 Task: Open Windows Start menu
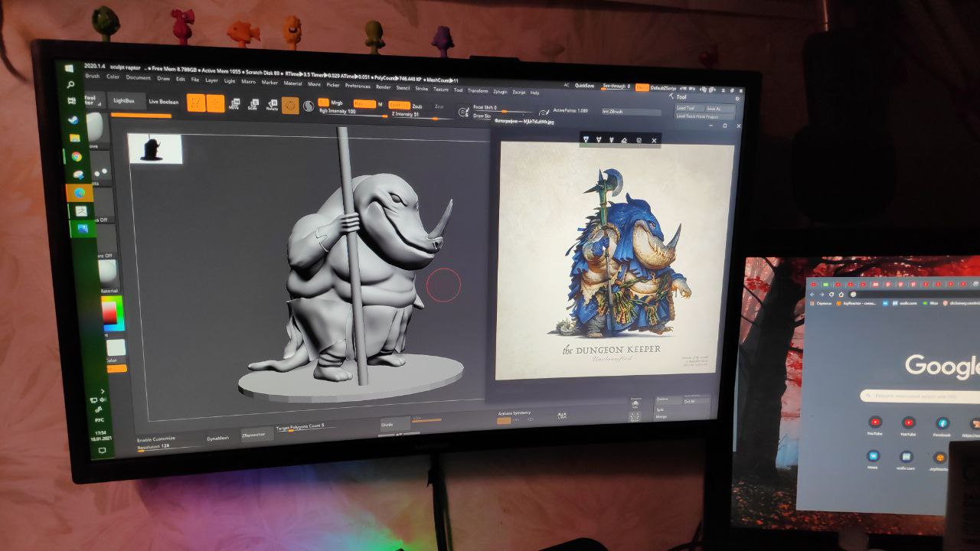pos(70,68)
